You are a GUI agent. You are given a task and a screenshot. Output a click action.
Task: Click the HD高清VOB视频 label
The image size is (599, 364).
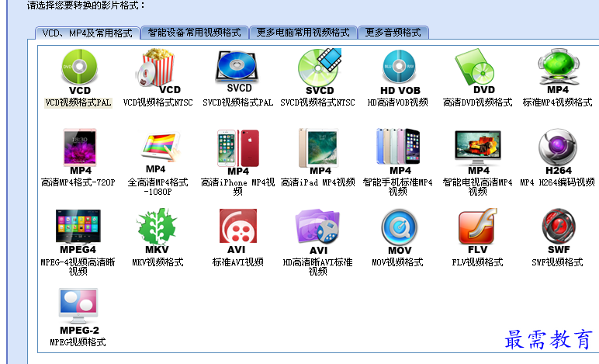coord(397,102)
